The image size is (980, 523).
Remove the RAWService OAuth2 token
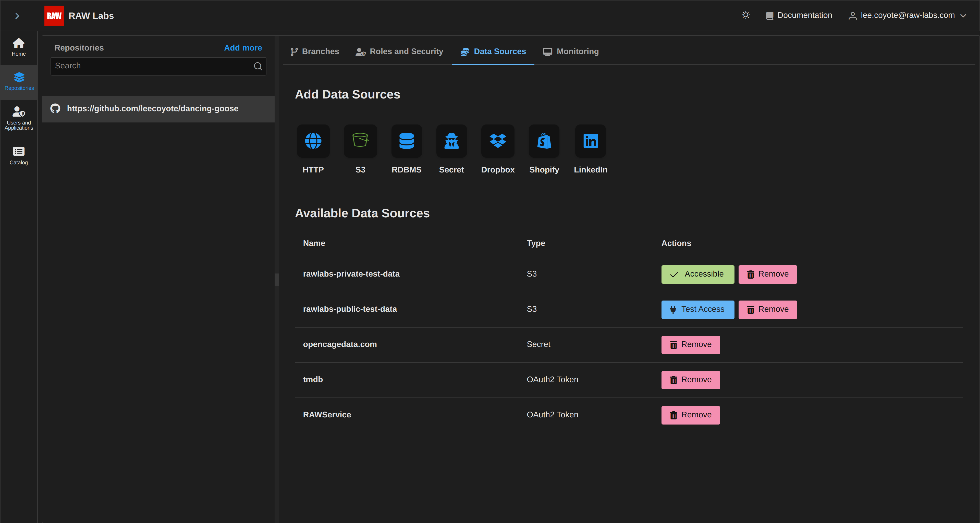click(691, 415)
